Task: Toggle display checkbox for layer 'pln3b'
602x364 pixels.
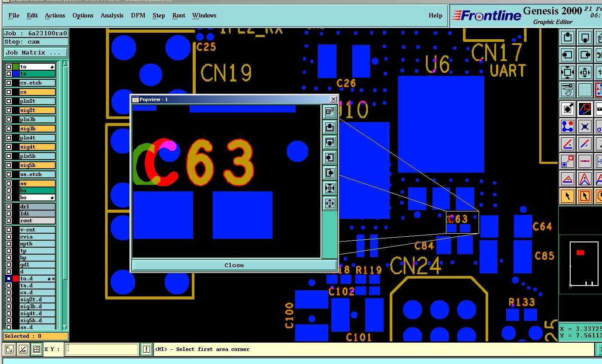Action: point(9,119)
